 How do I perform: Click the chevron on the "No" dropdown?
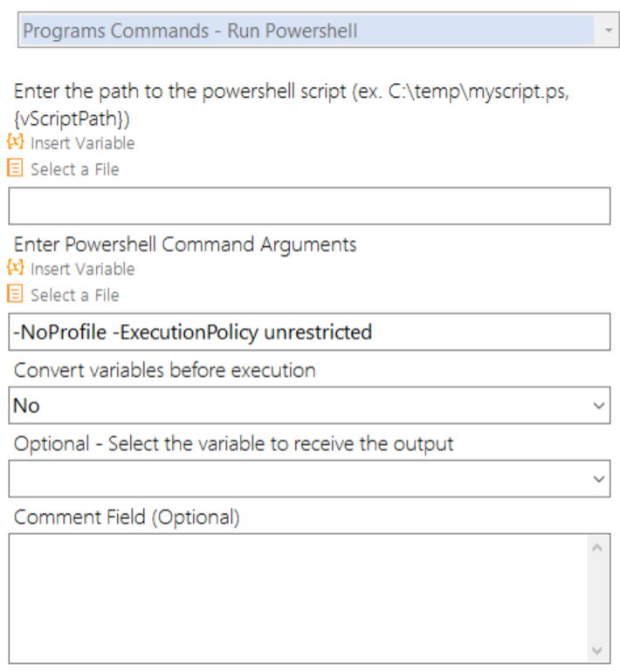(599, 406)
